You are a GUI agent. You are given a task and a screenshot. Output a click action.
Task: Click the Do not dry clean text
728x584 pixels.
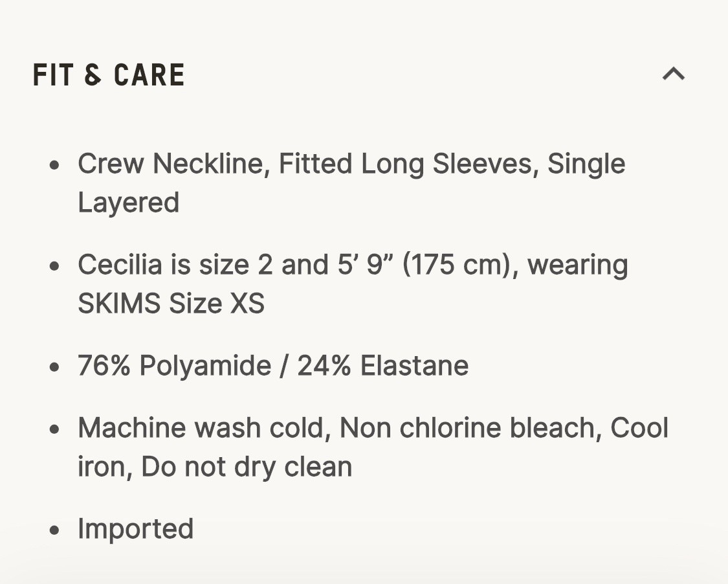pyautogui.click(x=247, y=467)
